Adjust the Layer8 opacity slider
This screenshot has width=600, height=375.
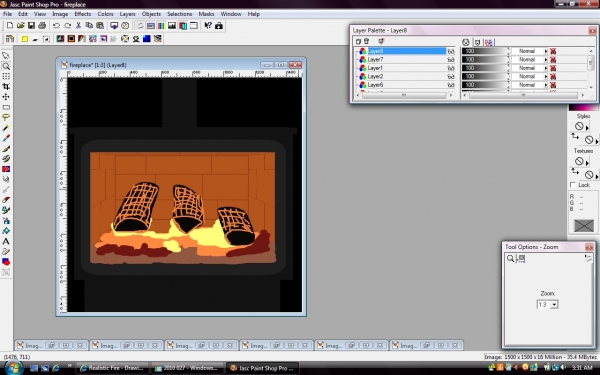click(485, 51)
